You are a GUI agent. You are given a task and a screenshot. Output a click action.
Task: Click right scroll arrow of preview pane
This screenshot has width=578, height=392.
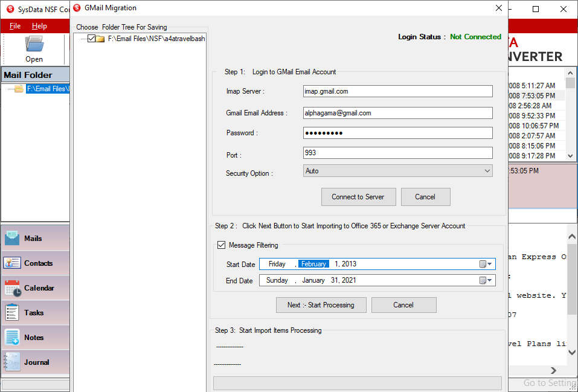tap(553, 370)
